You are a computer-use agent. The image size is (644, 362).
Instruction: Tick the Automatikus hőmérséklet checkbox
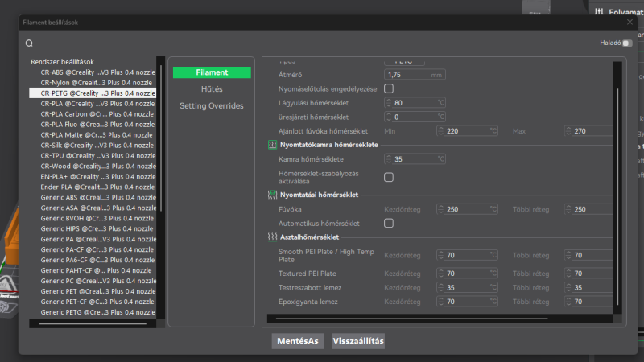pos(389,224)
